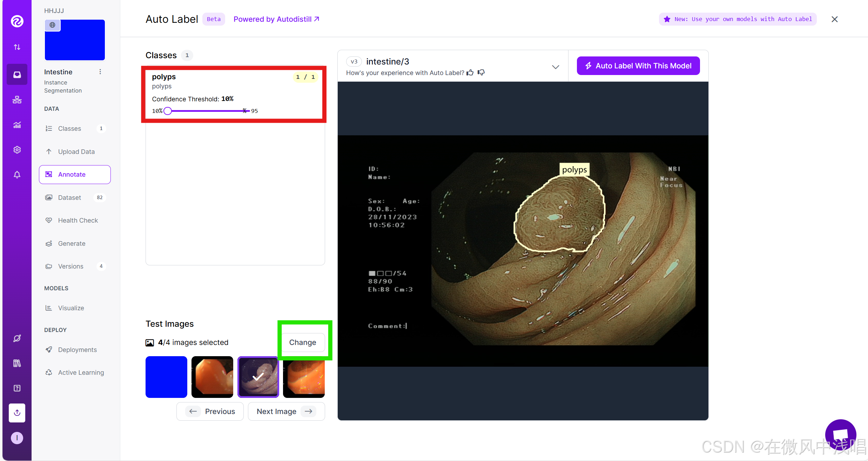This screenshot has width=868, height=461.
Task: Select Dataset in the project menu
Action: point(69,197)
